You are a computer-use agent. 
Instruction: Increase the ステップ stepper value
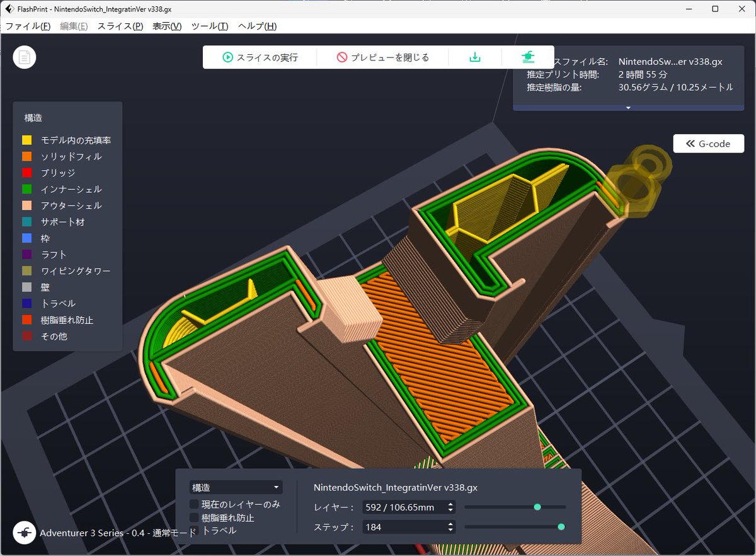click(x=451, y=523)
